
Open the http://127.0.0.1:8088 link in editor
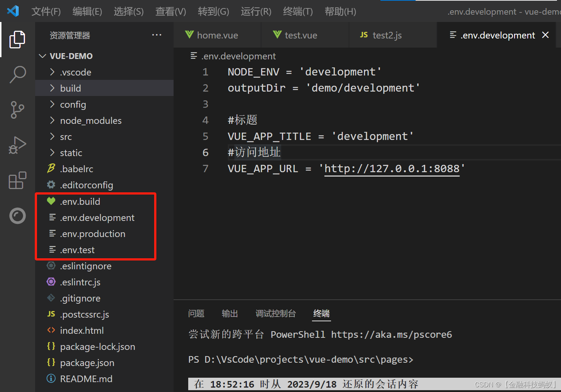[392, 169]
